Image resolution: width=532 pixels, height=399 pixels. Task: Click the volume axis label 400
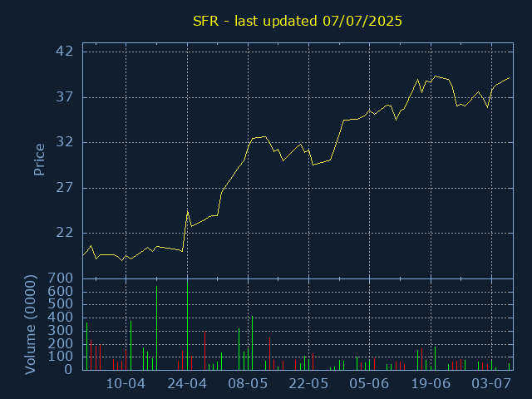[x=61, y=318]
